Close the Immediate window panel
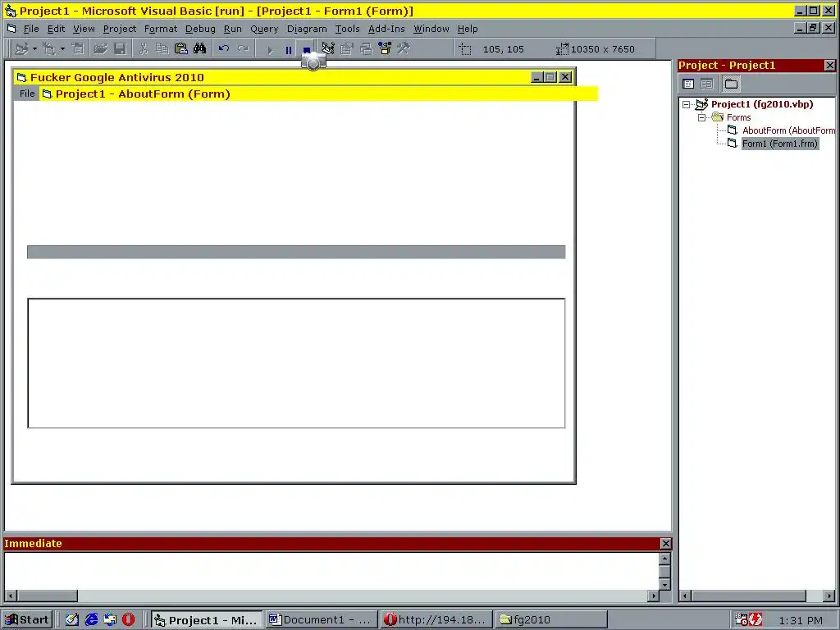 (665, 544)
